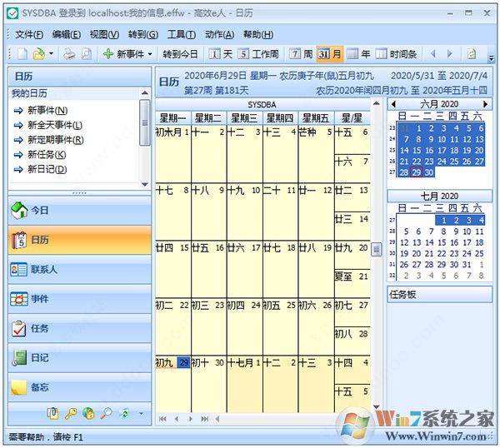Open the 视图(V) menu

point(104,34)
